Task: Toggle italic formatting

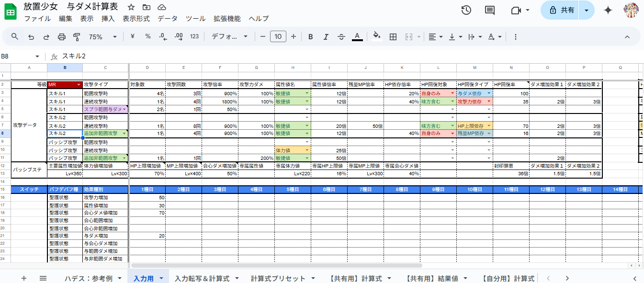Action: tap(326, 37)
